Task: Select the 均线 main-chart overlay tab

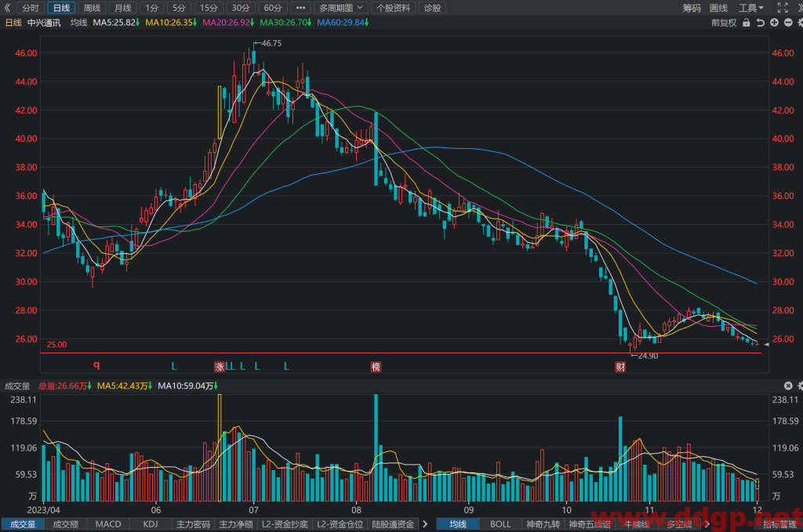Action: click(458, 524)
